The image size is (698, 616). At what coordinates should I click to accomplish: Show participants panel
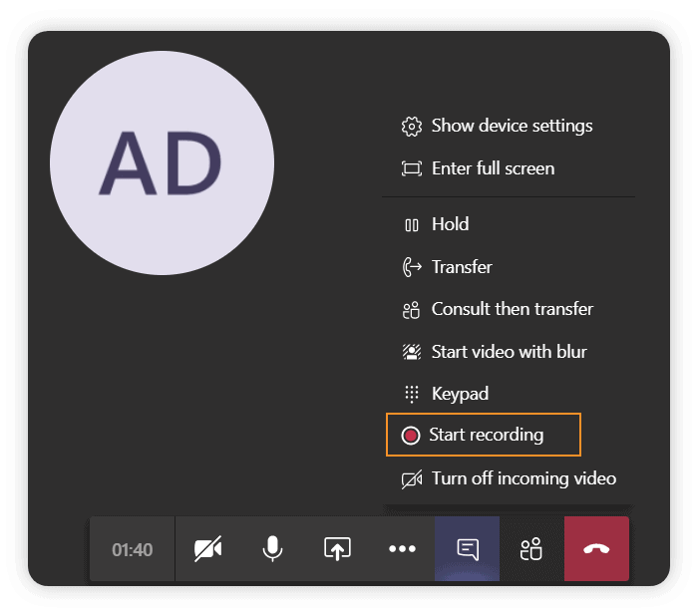(531, 549)
